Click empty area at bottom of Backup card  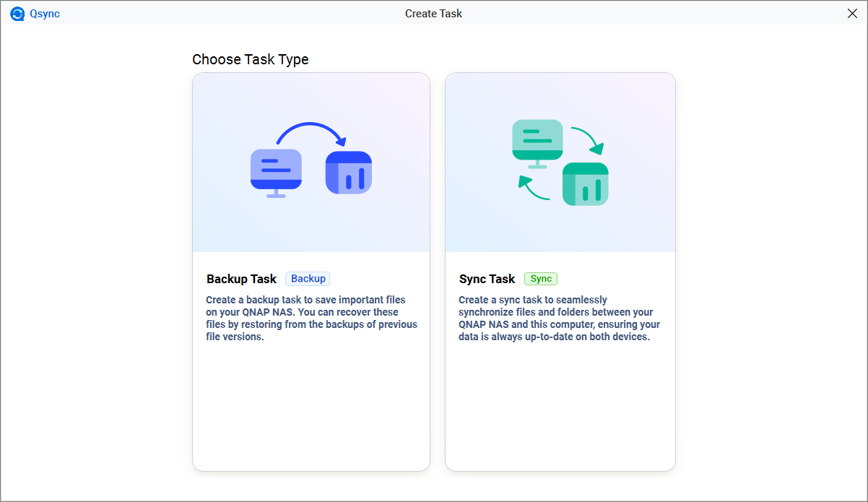[x=311, y=419]
